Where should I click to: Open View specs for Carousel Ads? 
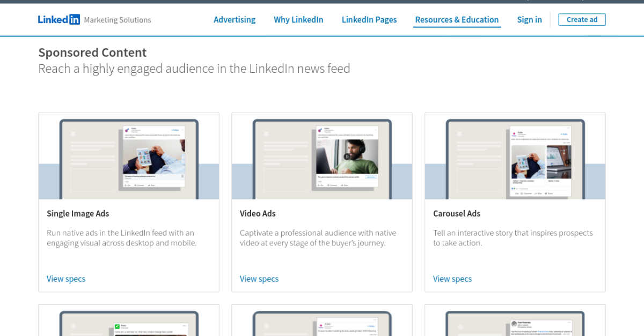tap(452, 279)
